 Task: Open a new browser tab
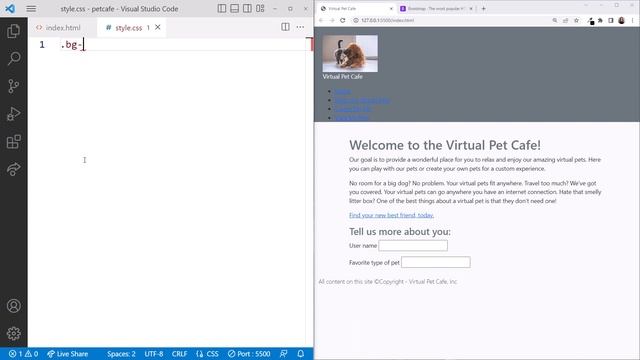click(x=484, y=9)
